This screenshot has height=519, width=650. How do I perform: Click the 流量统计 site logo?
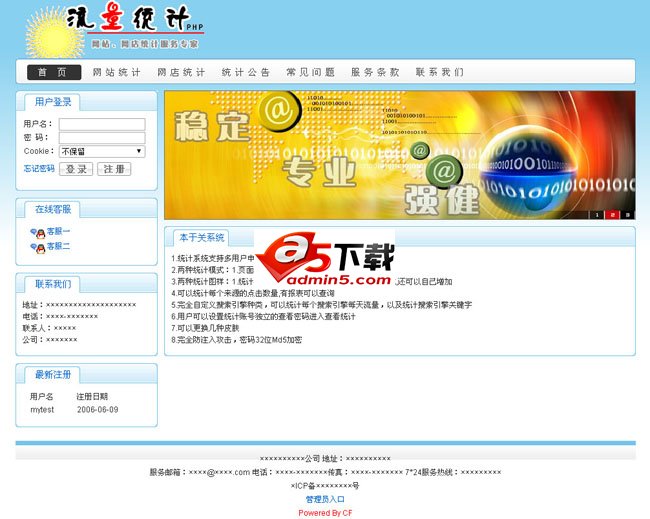point(115,29)
